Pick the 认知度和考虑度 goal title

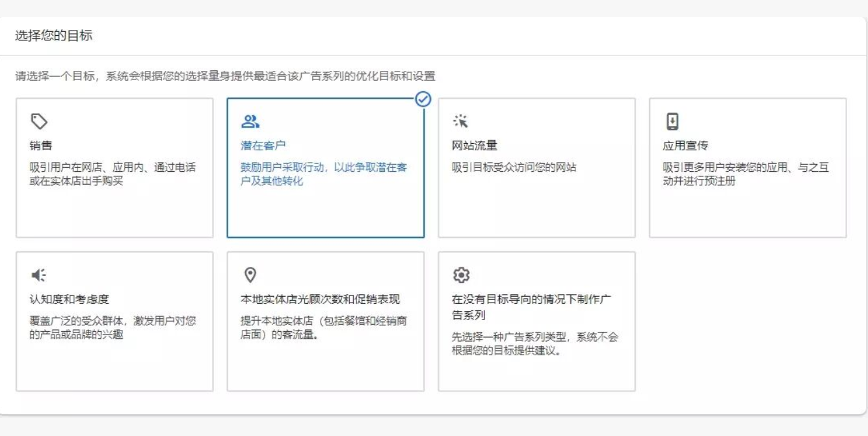coord(70,299)
